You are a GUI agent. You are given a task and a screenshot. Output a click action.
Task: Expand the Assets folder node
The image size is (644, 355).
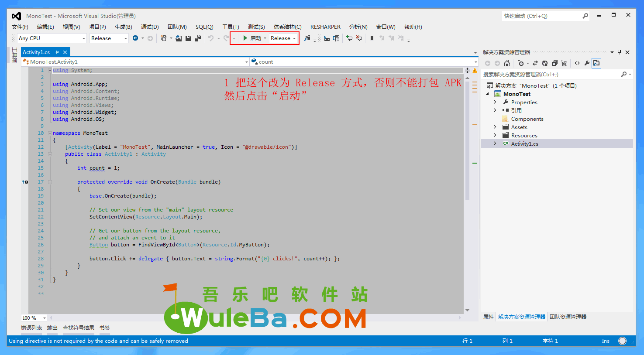click(x=495, y=127)
